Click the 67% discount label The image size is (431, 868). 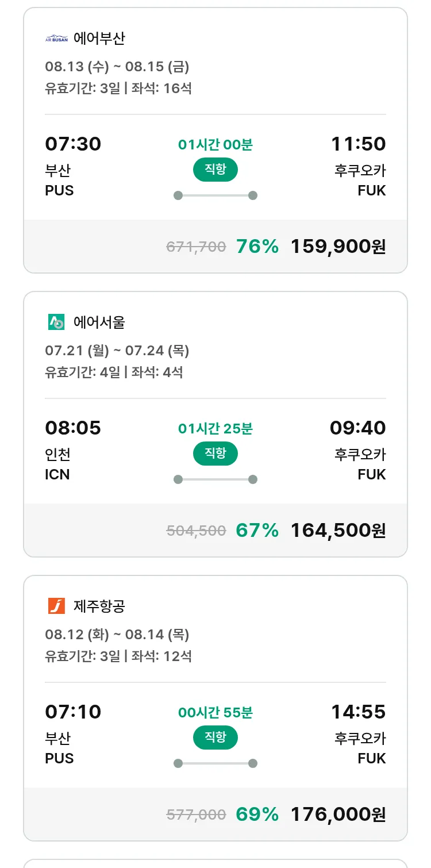click(x=257, y=531)
